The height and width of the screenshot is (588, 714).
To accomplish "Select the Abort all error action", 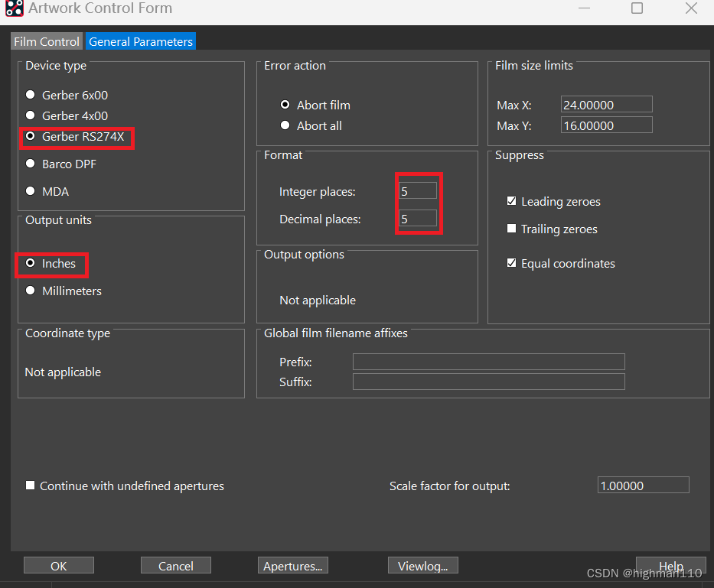I will [285, 125].
